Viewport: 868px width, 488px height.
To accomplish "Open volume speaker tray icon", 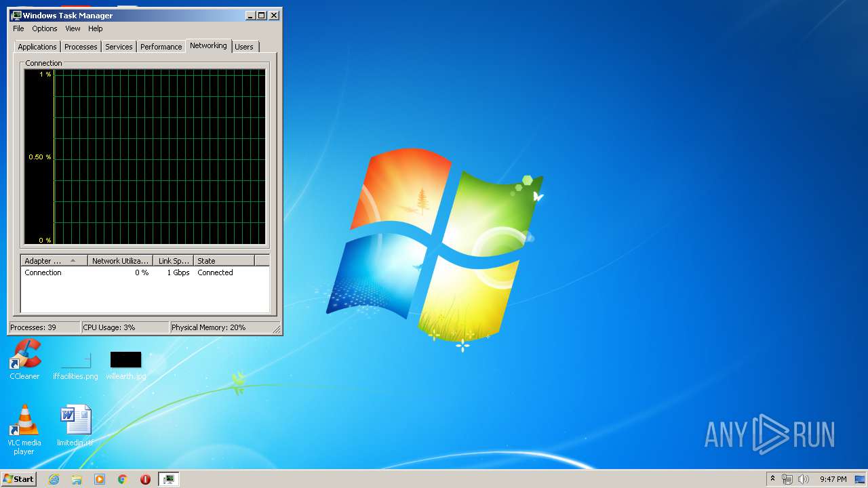I will [804, 479].
